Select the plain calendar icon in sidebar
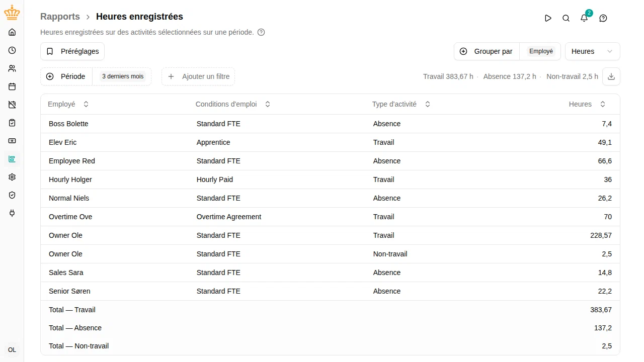The height and width of the screenshot is (362, 644). pyautogui.click(x=12, y=86)
